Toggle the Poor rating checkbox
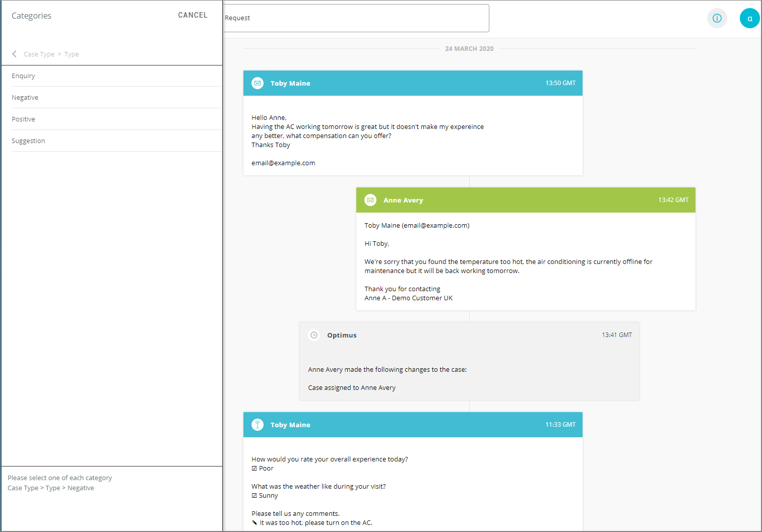Viewport: 762px width, 532px height. point(254,468)
